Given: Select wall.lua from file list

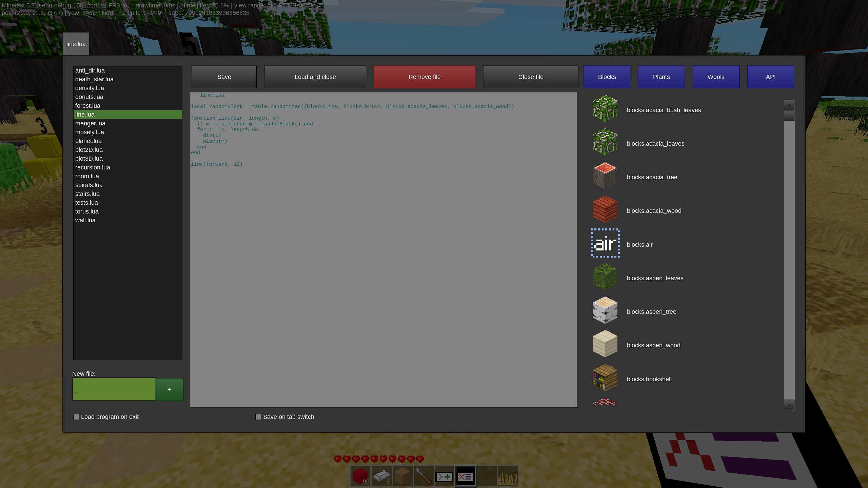Looking at the screenshot, I should pos(85,220).
